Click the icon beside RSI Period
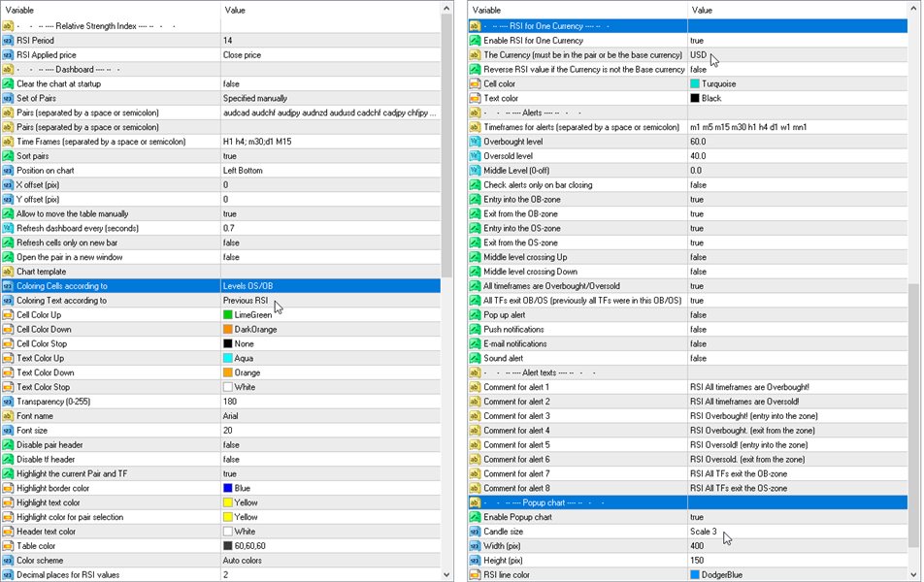Image resolution: width=924 pixels, height=582 pixels. tap(8, 41)
